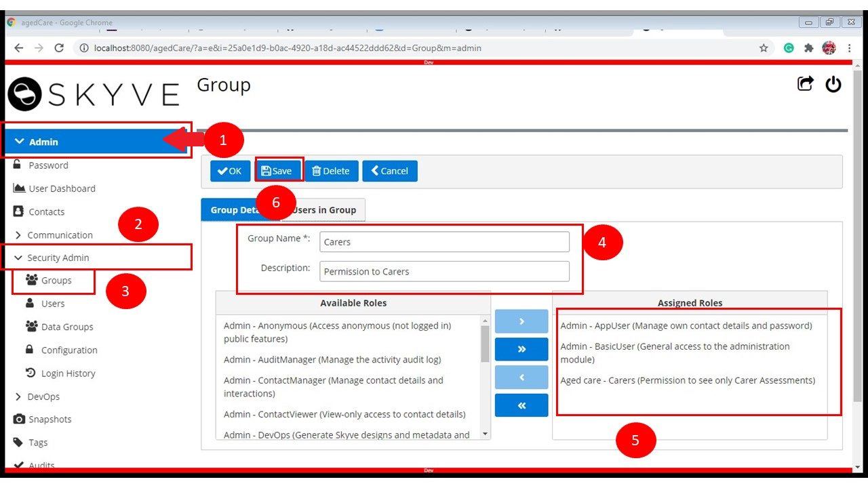Viewport: 868px width, 488px height.
Task: Select Admin - ContactManager available role
Action: click(x=348, y=386)
